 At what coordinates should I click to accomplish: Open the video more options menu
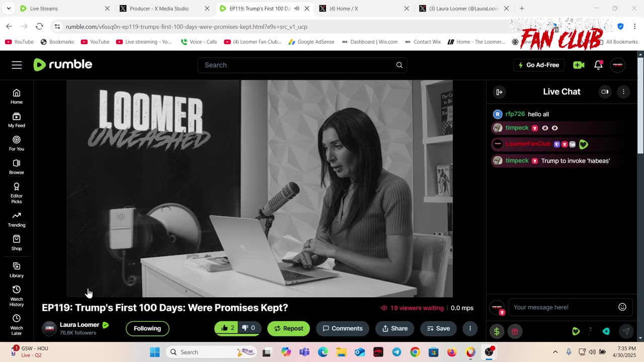(x=470, y=328)
